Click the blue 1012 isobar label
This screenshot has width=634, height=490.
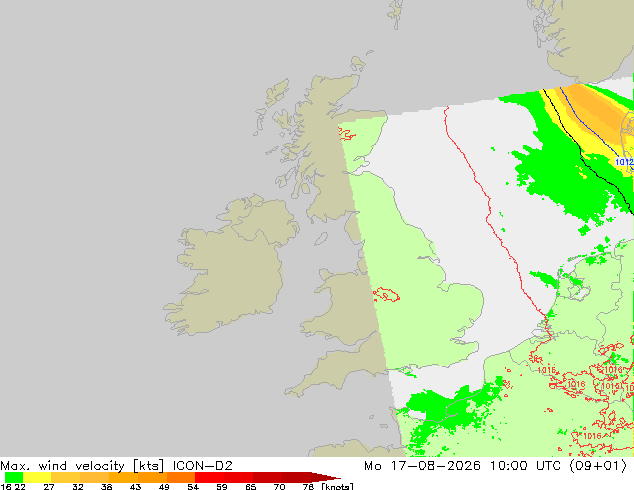(624, 162)
